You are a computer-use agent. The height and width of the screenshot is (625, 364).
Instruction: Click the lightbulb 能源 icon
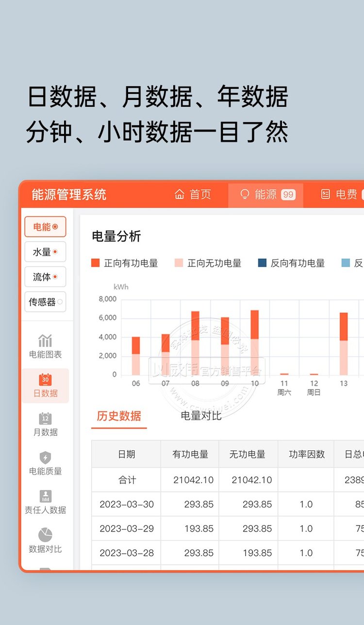tap(245, 195)
